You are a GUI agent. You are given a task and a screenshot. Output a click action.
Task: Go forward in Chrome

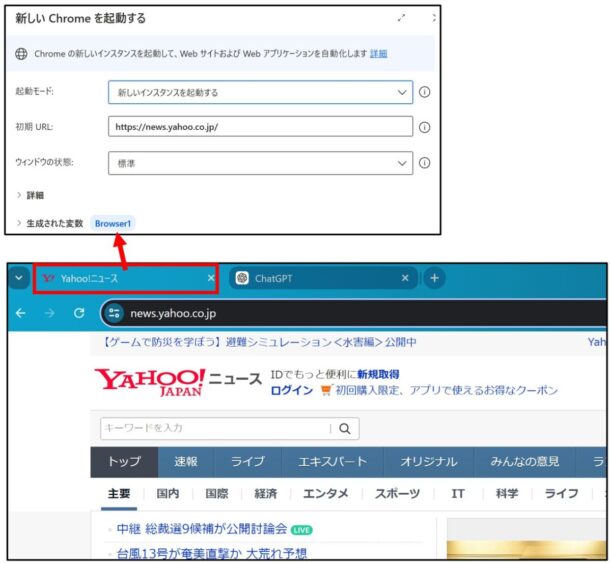click(49, 313)
